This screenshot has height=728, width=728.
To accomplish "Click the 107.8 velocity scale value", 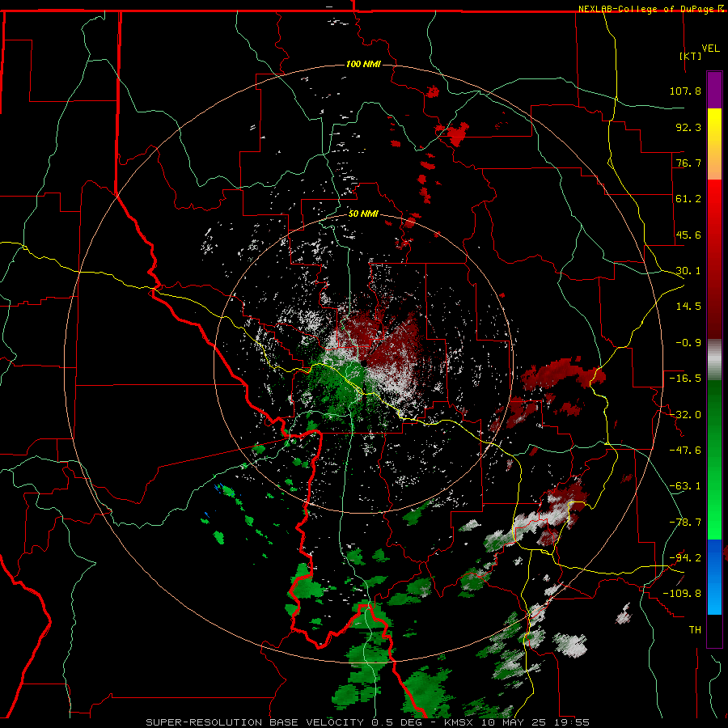I will [x=685, y=91].
